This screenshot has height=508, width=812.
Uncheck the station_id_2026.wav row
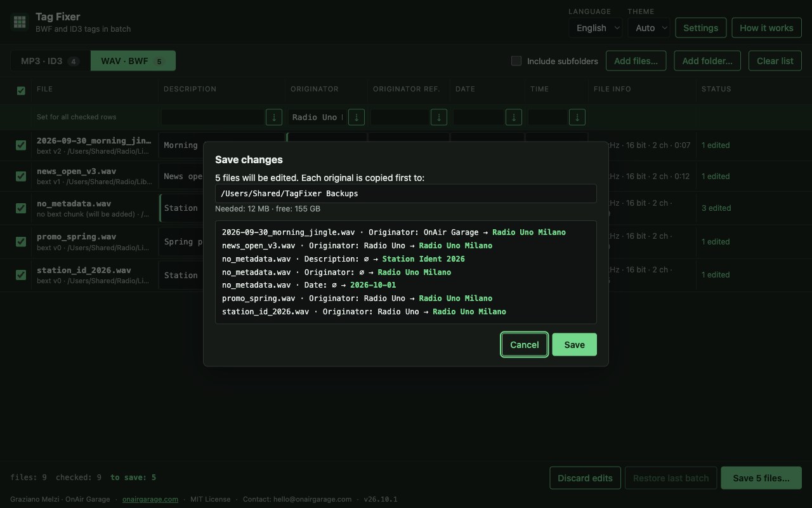point(21,274)
